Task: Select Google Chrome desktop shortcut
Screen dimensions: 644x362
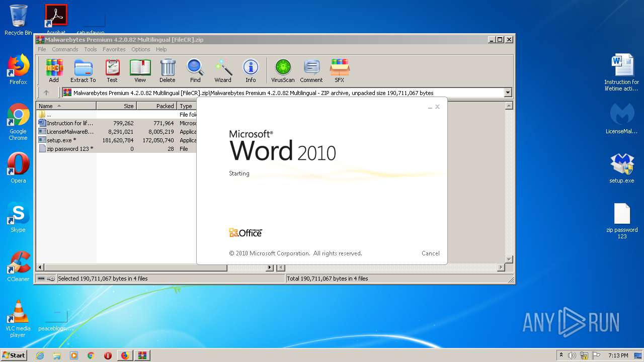Action: pyautogui.click(x=18, y=122)
